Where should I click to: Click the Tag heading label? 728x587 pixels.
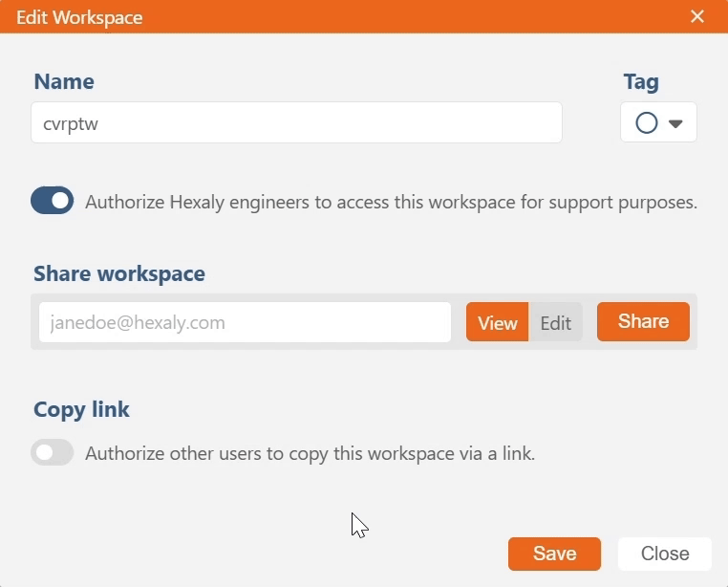click(641, 82)
